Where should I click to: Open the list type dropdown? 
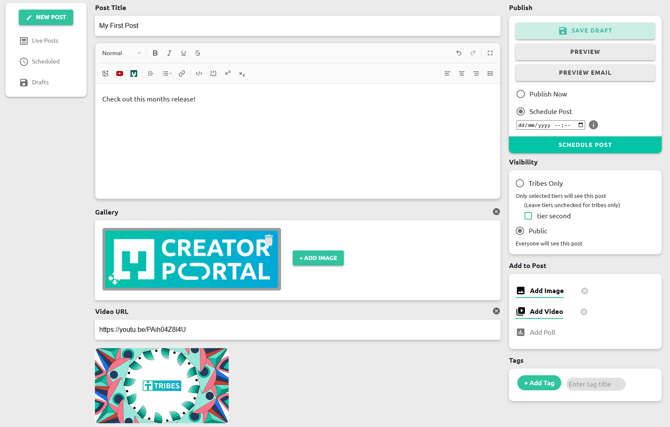[x=167, y=74]
